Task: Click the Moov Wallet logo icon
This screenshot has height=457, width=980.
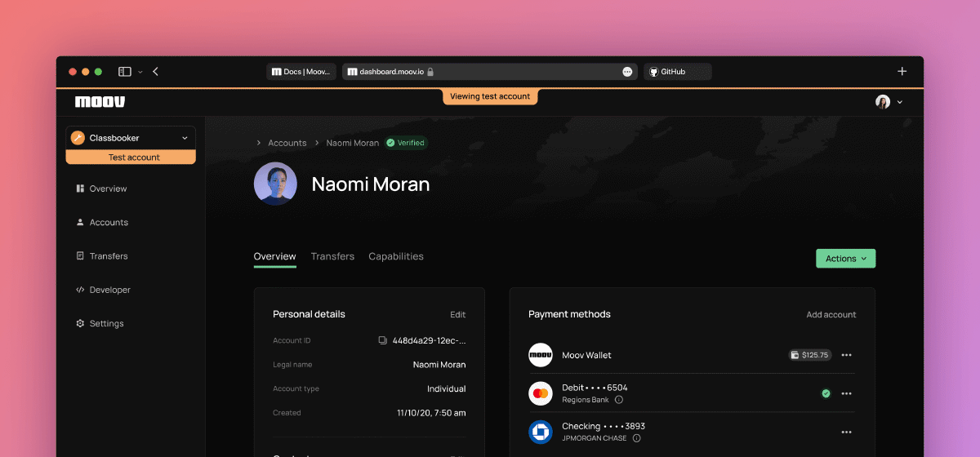Action: 541,355
